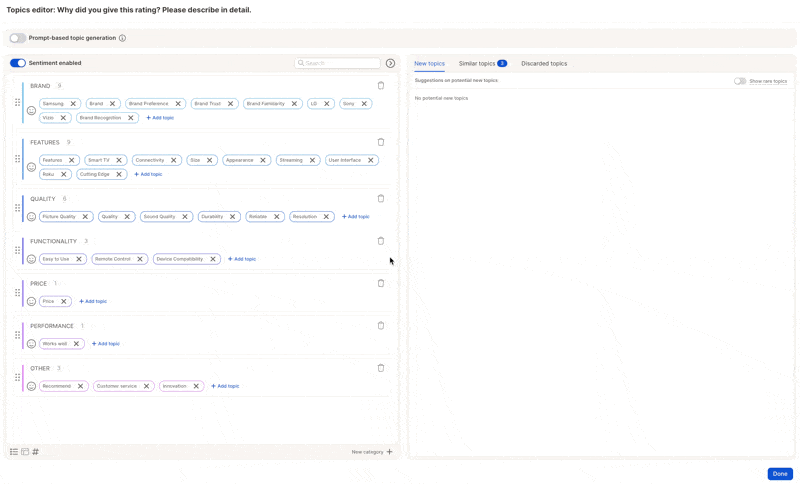Switch to the Discarded topics tab
Viewport: 800px width, 484px height.
point(544,64)
